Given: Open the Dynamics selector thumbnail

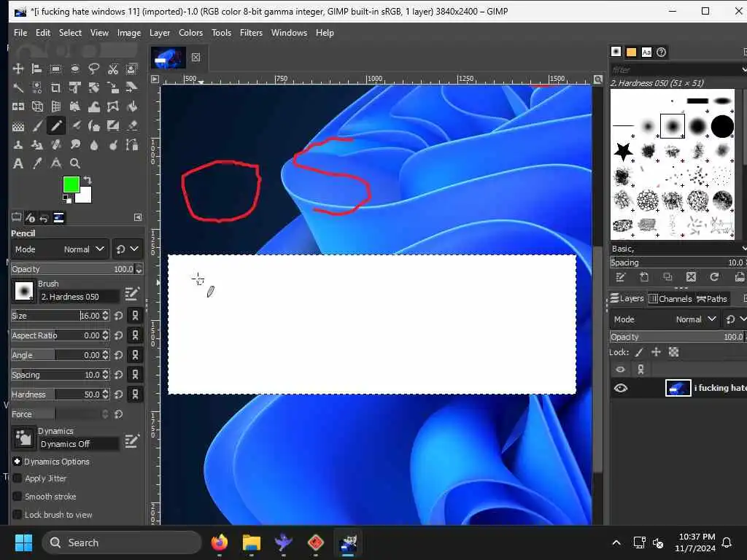Looking at the screenshot, I should (23, 437).
